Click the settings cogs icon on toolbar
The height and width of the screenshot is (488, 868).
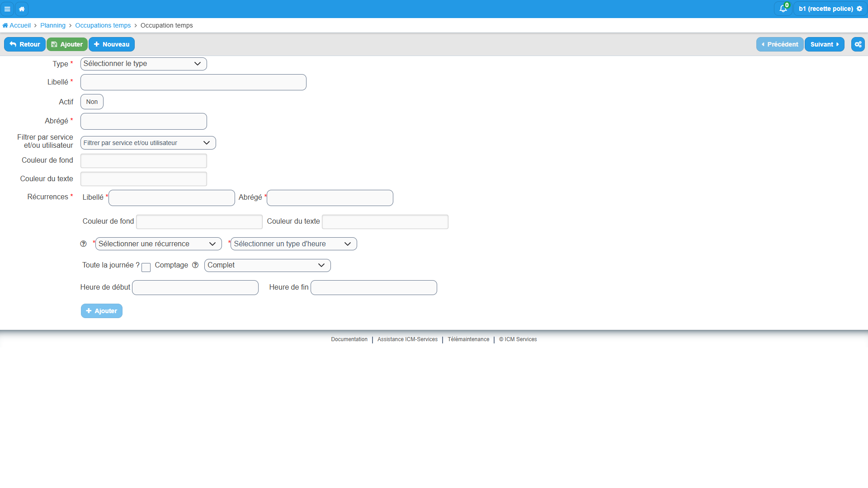(858, 44)
